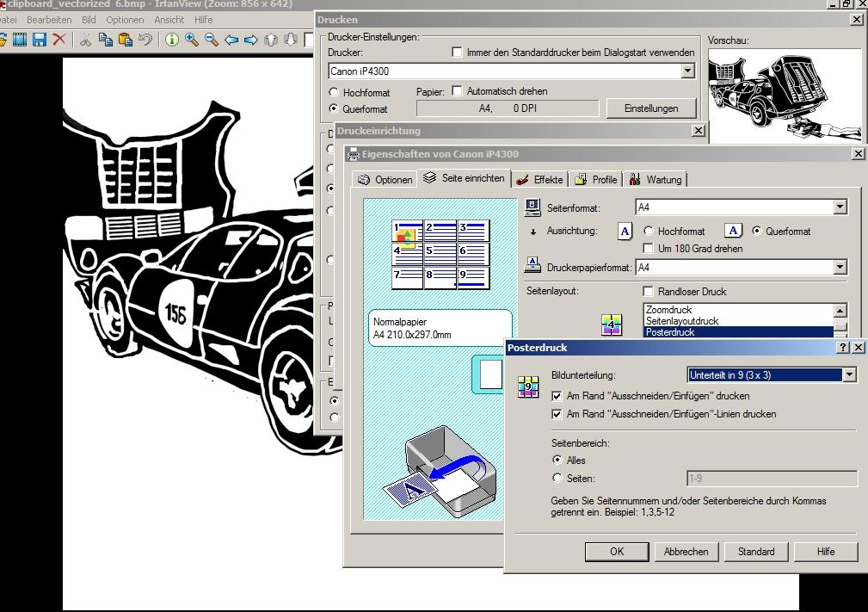
Task: Select Zoomdruck in the Seitenlayout list
Action: point(668,310)
